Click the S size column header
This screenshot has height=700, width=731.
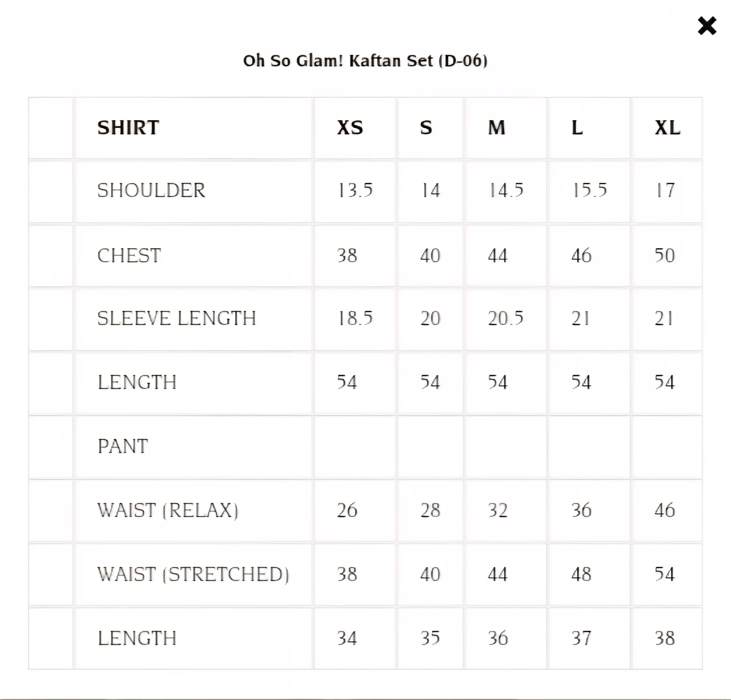(x=426, y=128)
